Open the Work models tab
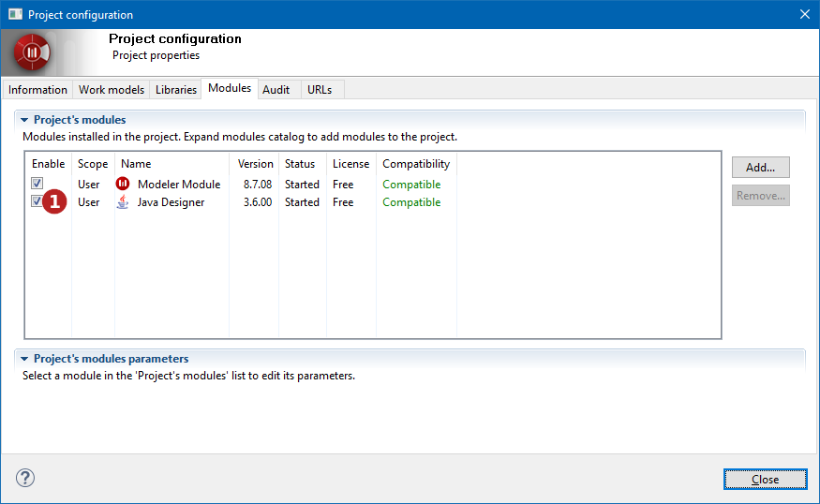The height and width of the screenshot is (504, 820). 112,90
